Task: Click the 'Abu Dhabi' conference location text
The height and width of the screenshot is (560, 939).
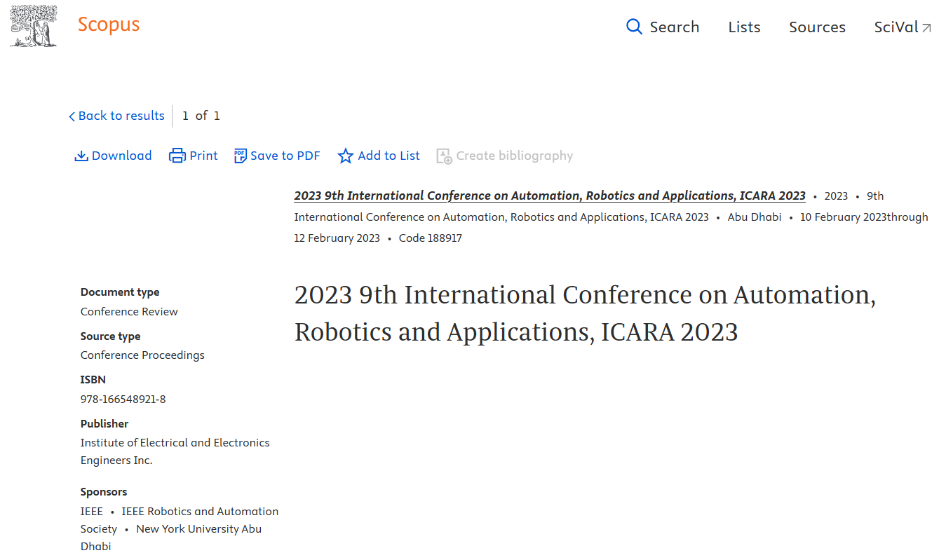Action: (754, 217)
